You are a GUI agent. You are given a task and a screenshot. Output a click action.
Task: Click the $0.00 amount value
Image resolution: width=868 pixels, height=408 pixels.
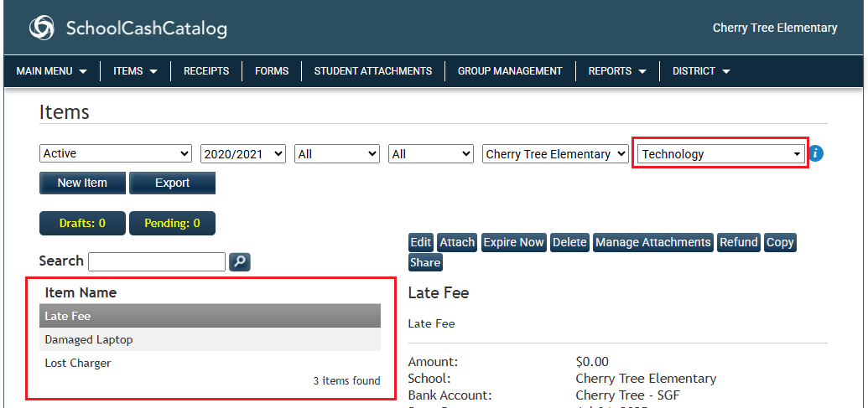[x=592, y=362]
